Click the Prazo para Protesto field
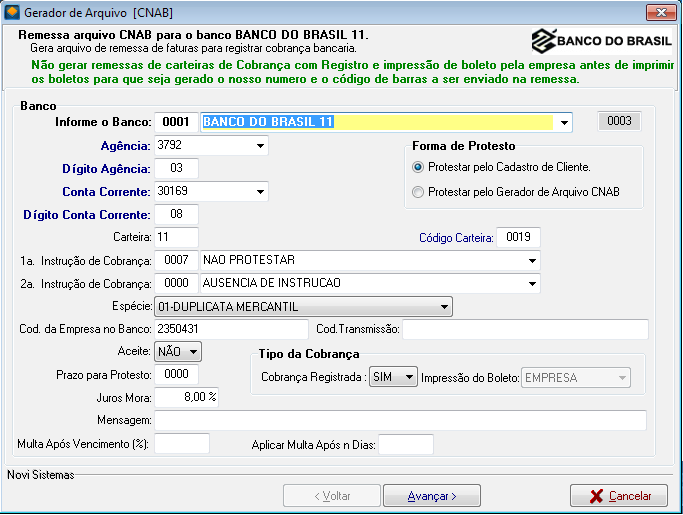This screenshot has height=515, width=683. [176, 374]
